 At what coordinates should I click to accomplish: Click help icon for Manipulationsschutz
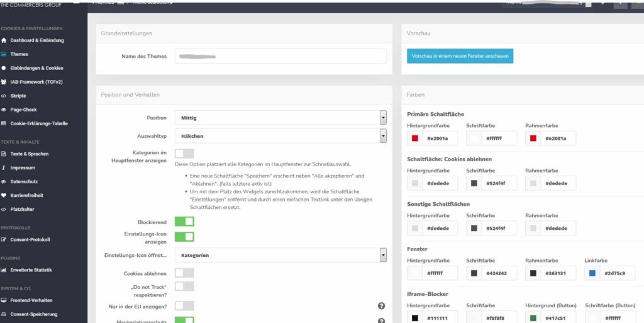381,321
